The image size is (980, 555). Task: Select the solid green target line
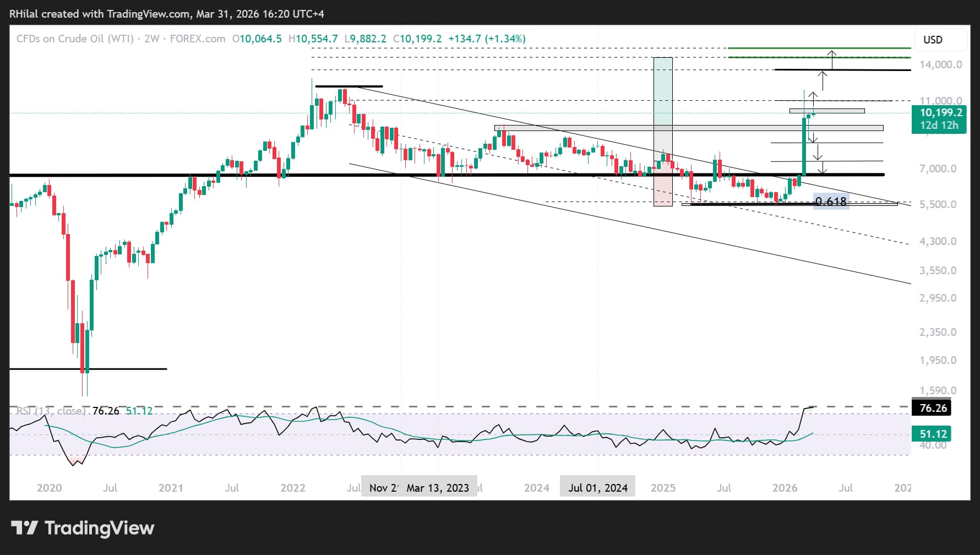click(819, 48)
